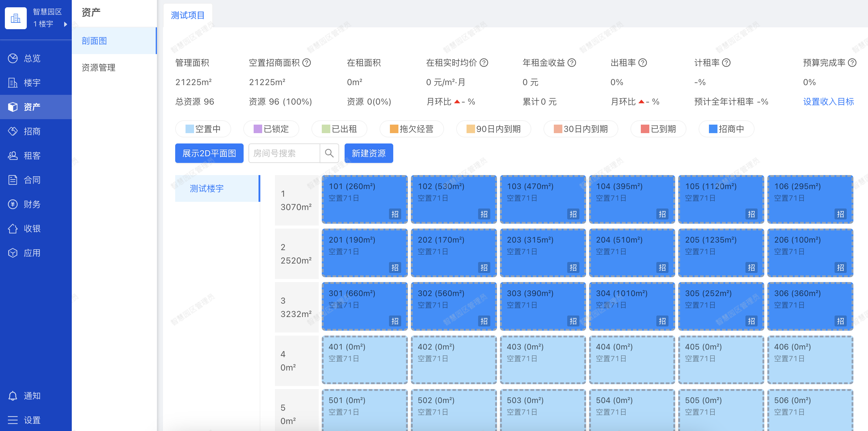Open 楼宇 buildings section in sidebar
Screen dimensions: 868x431
tap(36, 83)
